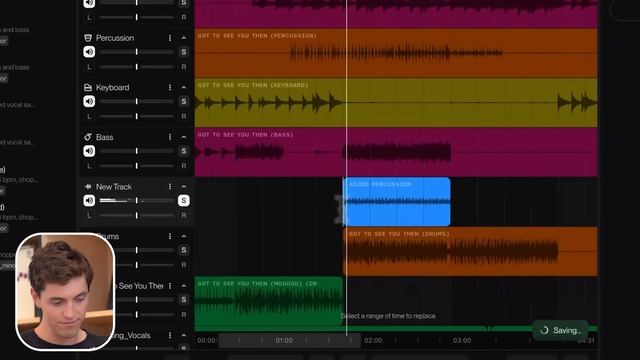The height and width of the screenshot is (360, 640).
Task: Open Keyboard track options menu
Action: (x=170, y=87)
